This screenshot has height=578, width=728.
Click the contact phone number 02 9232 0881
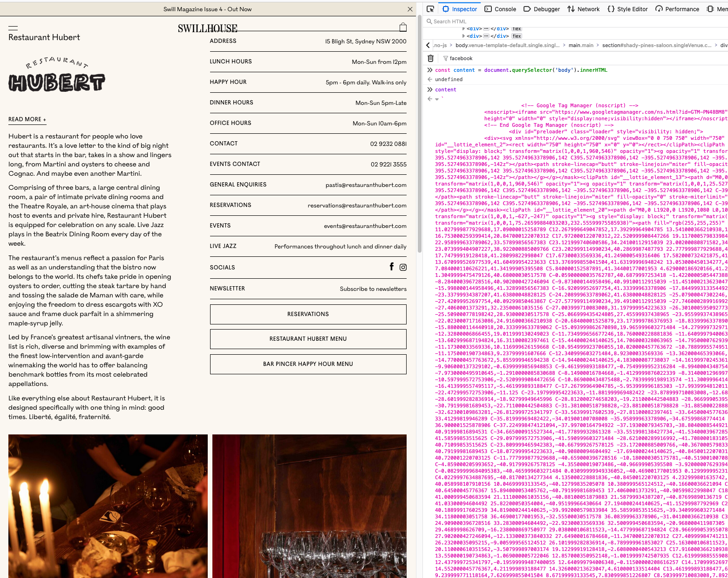[388, 144]
